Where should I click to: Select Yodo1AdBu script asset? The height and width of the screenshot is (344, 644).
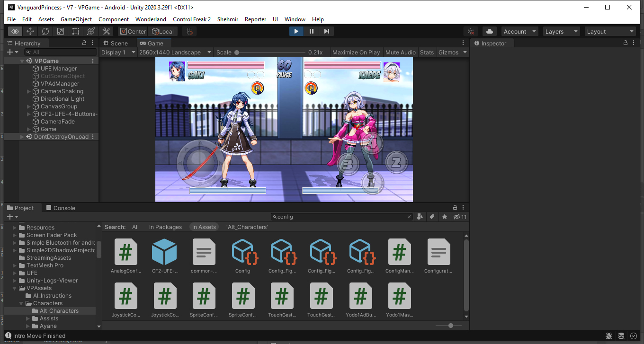[360, 300]
